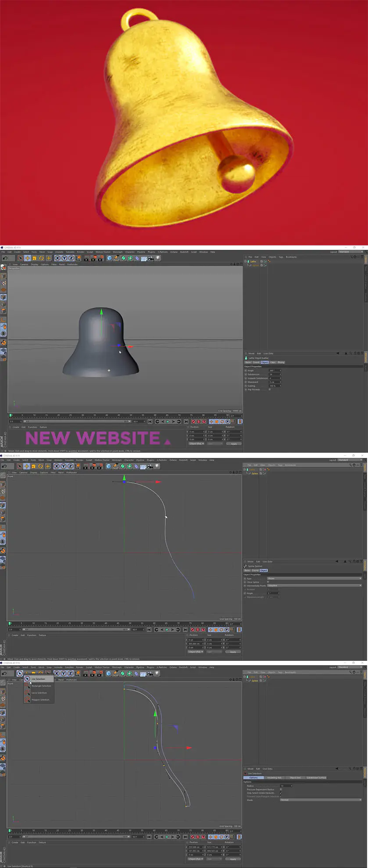Click Apply in Live Selection menu window coordinates

232,859
